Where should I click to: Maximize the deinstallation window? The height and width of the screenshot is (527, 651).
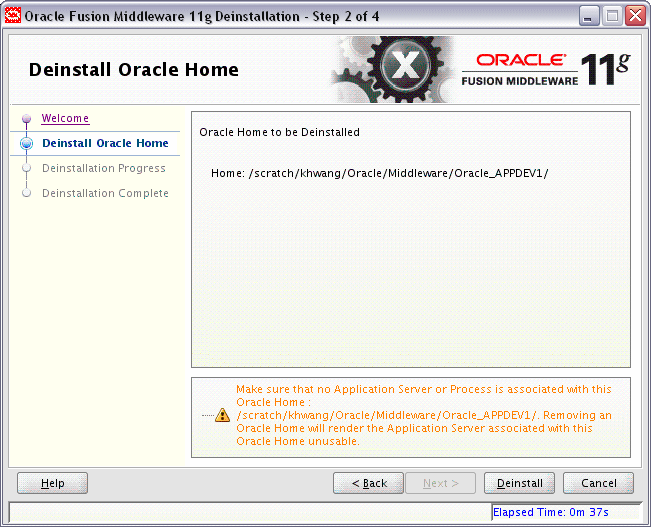pos(612,16)
